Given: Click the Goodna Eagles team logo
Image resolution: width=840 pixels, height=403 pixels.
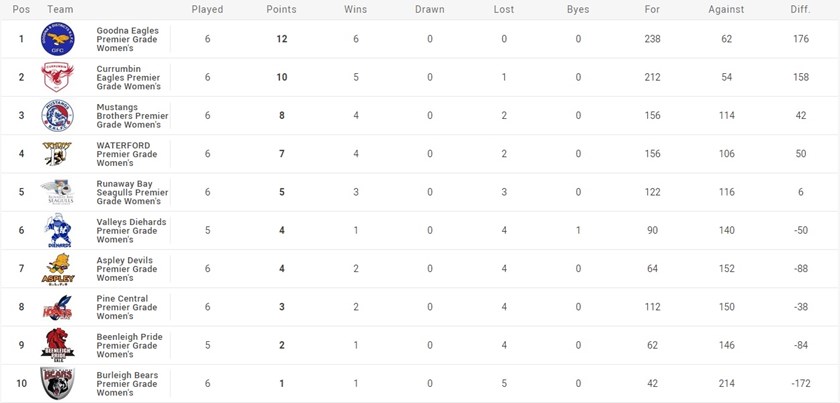Looking at the screenshot, I should click(x=57, y=39).
